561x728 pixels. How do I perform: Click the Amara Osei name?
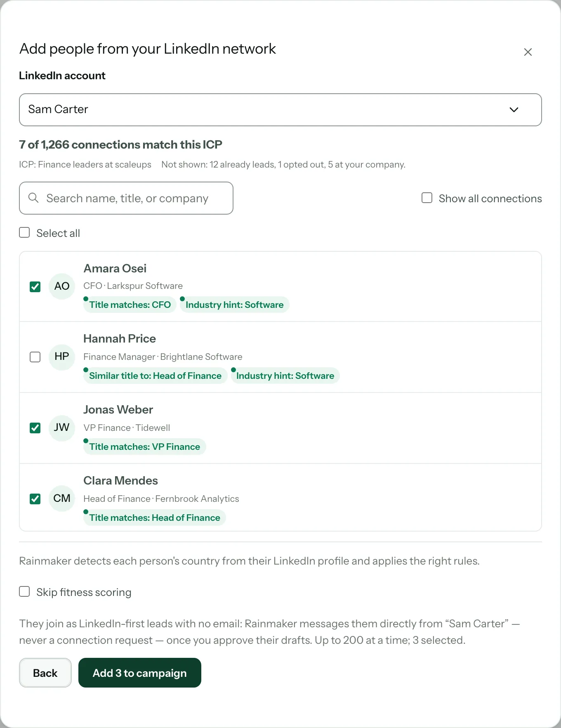click(115, 269)
